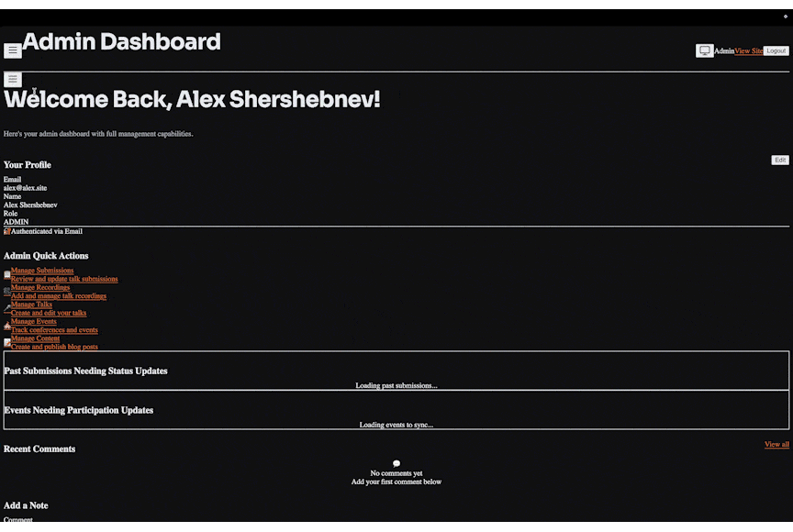Viewport: 793px width, 532px height.
Task: Edit your profile details
Action: coord(779,160)
